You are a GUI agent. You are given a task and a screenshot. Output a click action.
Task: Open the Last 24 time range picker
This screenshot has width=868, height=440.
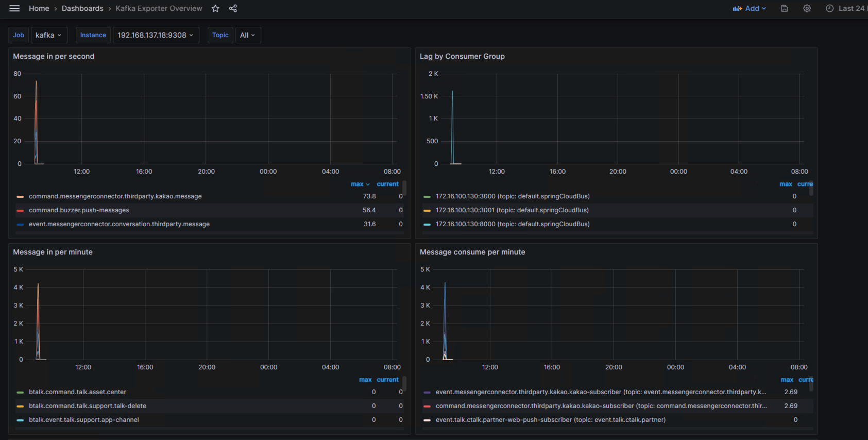(x=845, y=8)
